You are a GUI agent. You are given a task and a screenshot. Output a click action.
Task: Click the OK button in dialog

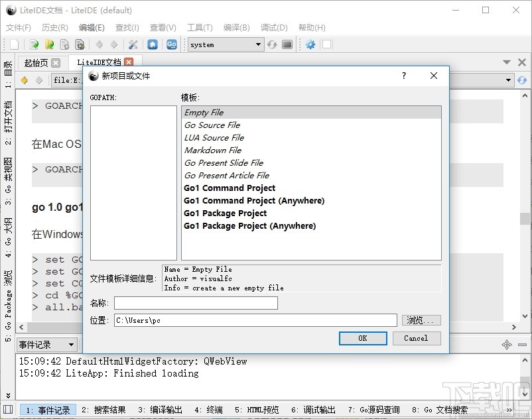[x=363, y=338]
